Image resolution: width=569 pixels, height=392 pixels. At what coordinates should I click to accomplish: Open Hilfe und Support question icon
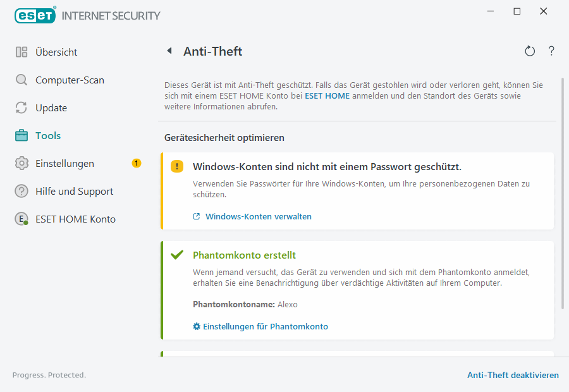[21, 191]
